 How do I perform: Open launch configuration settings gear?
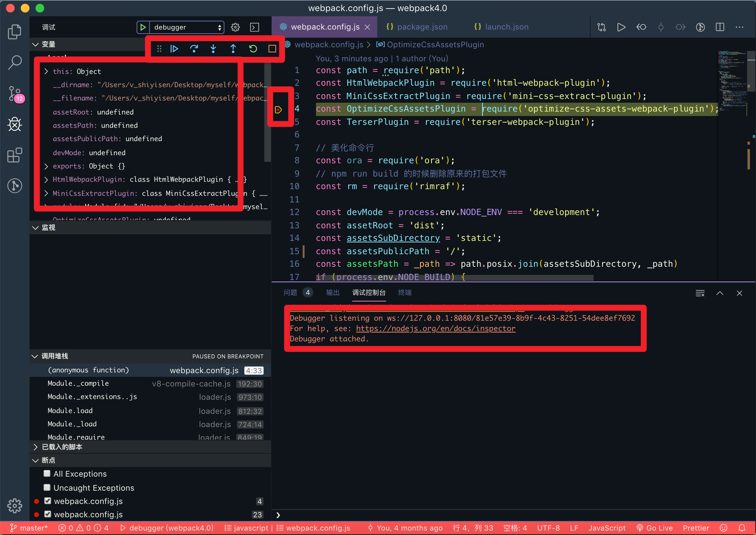tap(235, 27)
